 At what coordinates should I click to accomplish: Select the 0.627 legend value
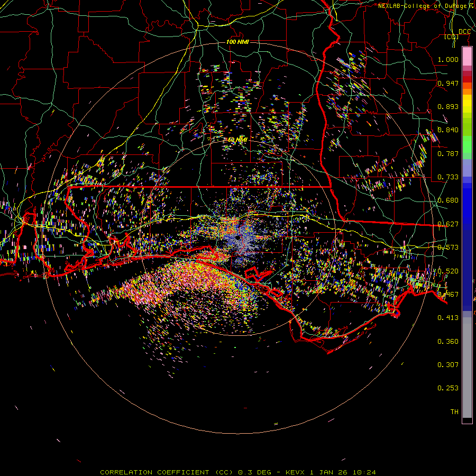tap(448, 224)
